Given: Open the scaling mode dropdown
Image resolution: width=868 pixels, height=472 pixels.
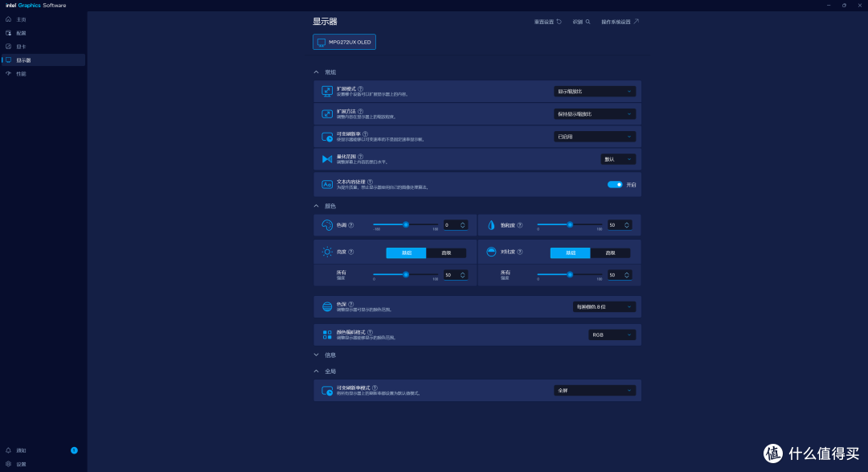Looking at the screenshot, I should point(595,92).
